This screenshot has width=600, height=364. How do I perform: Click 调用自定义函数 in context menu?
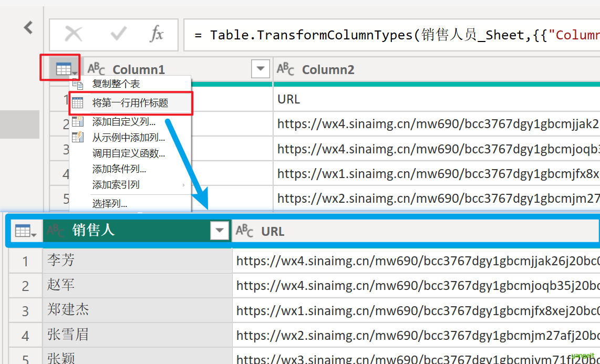coord(128,153)
